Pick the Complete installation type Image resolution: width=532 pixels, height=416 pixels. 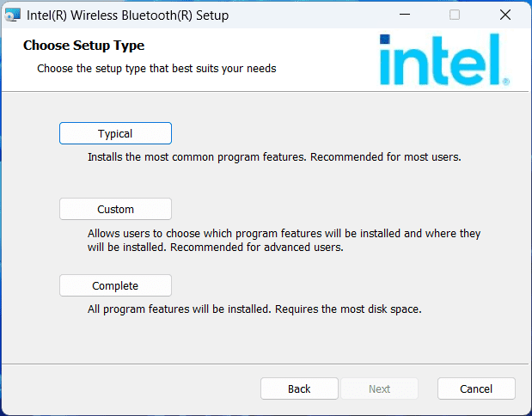(115, 285)
